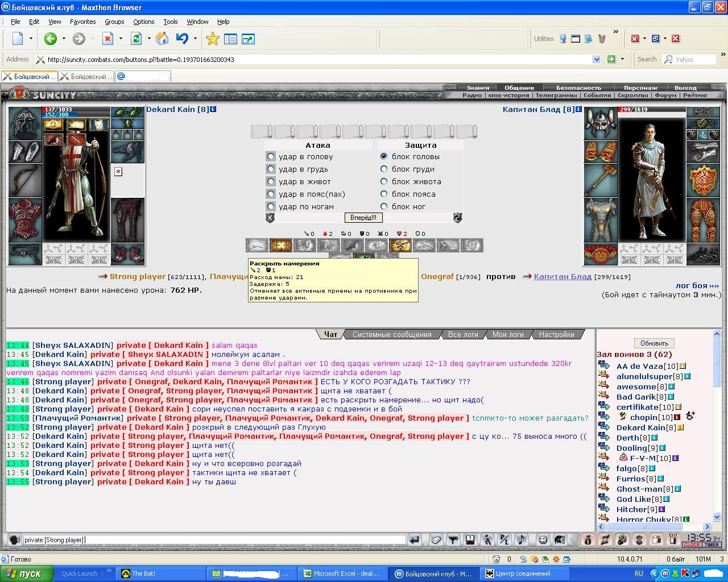Image resolution: width=728 pixels, height=582 pixels.
Task: Click the Undo close-tab toolbar icon
Action: 182,39
